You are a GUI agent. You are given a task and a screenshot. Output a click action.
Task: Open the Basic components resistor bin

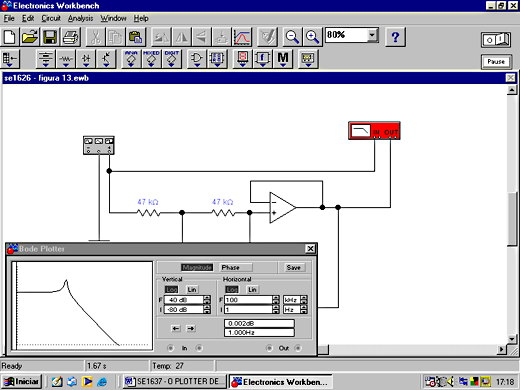(x=66, y=59)
